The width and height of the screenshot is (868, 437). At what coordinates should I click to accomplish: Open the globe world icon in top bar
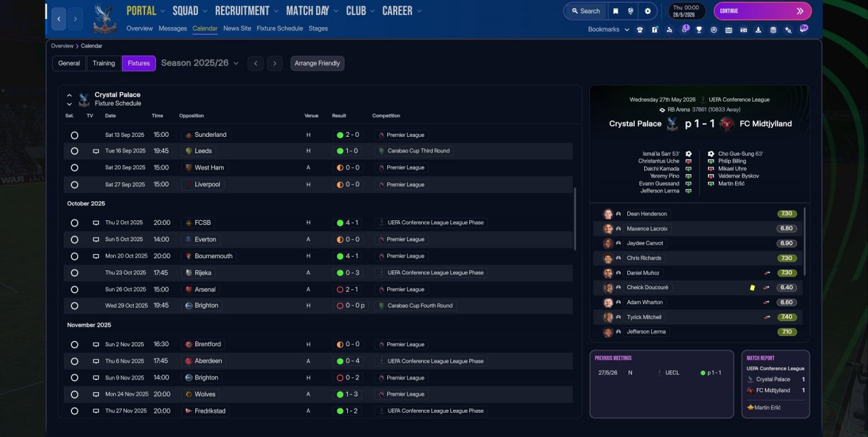[631, 11]
